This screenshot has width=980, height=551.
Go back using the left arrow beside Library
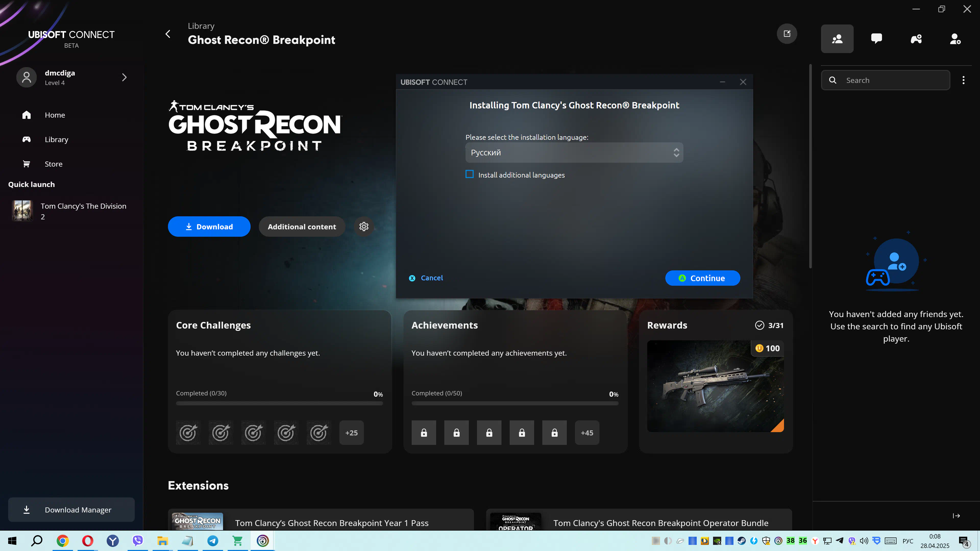(168, 34)
